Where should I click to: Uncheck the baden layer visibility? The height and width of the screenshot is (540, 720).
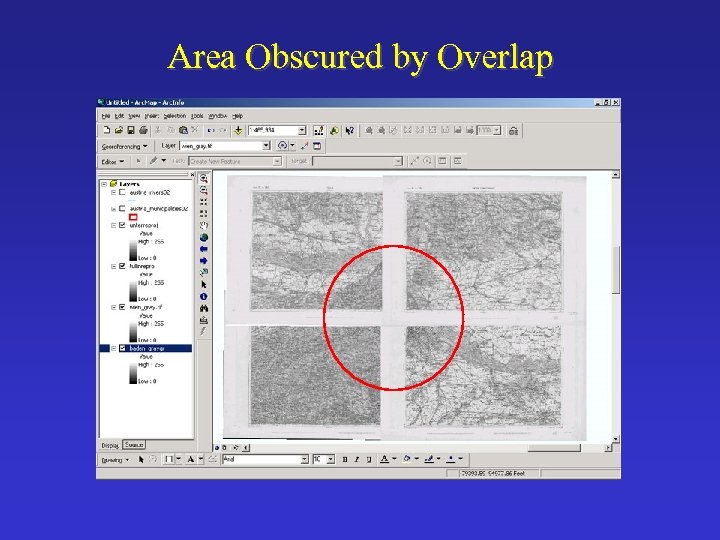122,349
